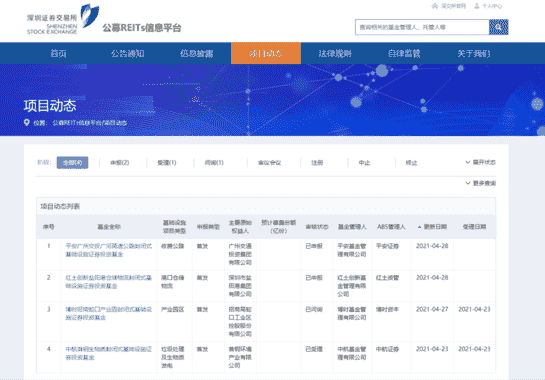Open the 平安广州交投广河高速公路 fund link
The height and width of the screenshot is (380, 545).
[109, 250]
